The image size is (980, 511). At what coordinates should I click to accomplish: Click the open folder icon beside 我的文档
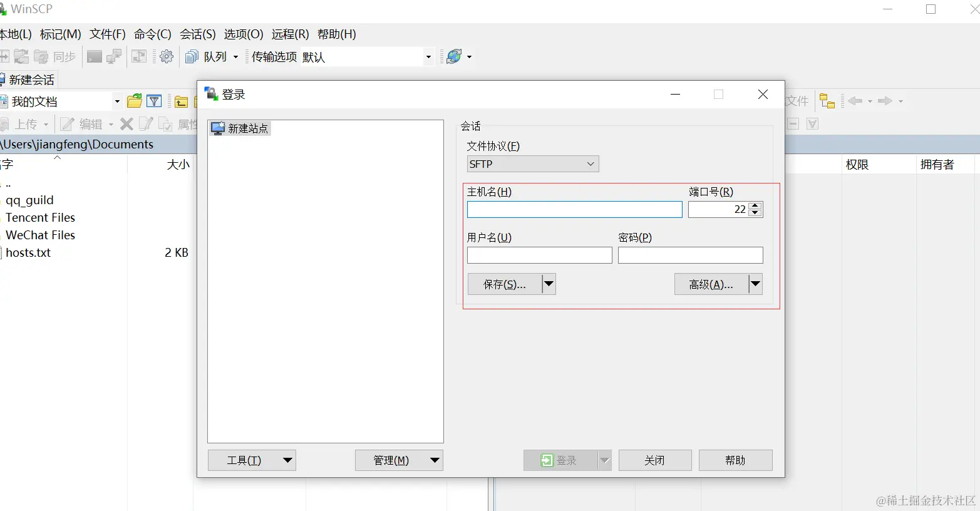(134, 101)
